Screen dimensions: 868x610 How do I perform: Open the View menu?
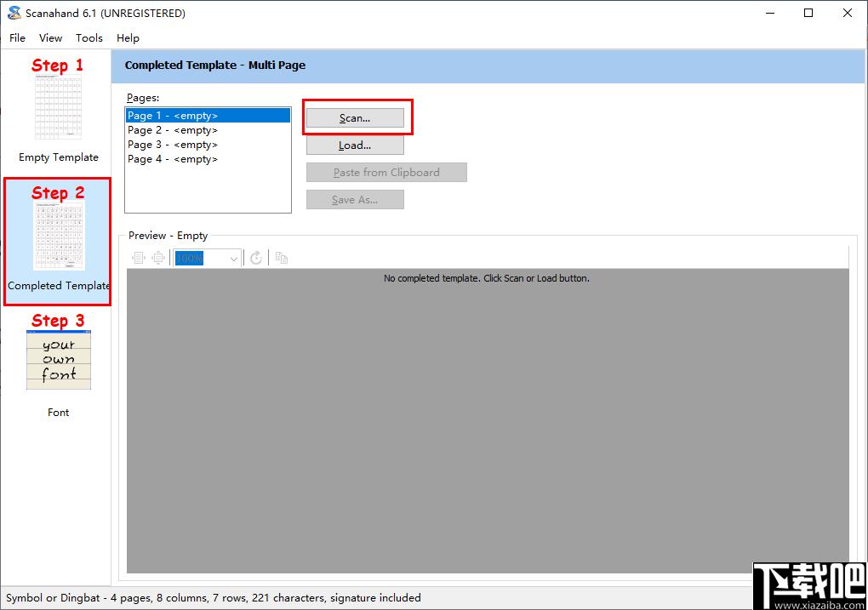tap(50, 37)
